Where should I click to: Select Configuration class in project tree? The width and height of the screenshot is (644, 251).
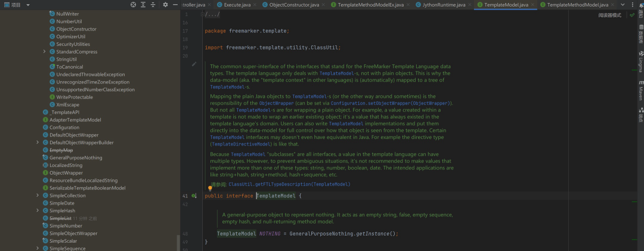coord(64,128)
